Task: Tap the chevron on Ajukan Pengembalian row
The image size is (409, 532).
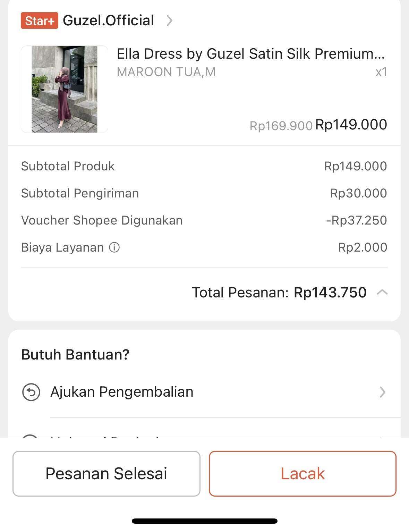Action: coord(382,392)
